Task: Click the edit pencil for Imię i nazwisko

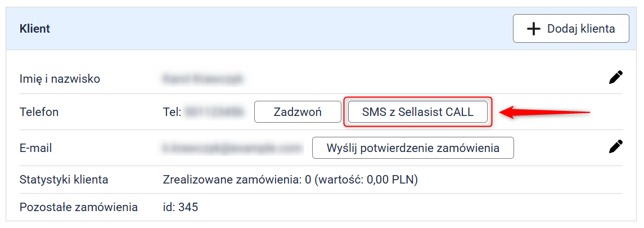Action: [616, 78]
